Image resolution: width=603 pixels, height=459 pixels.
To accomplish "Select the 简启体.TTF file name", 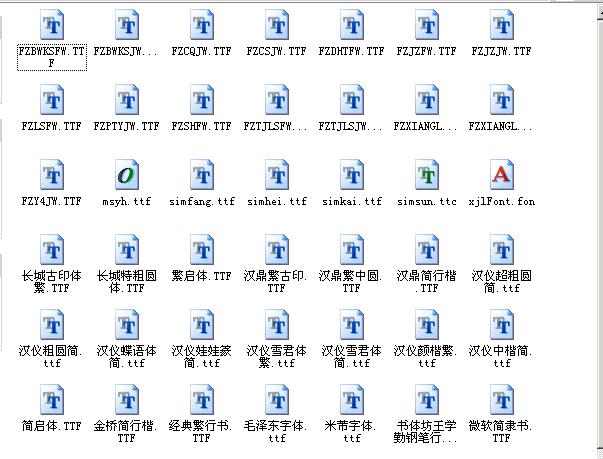I will point(52,426).
